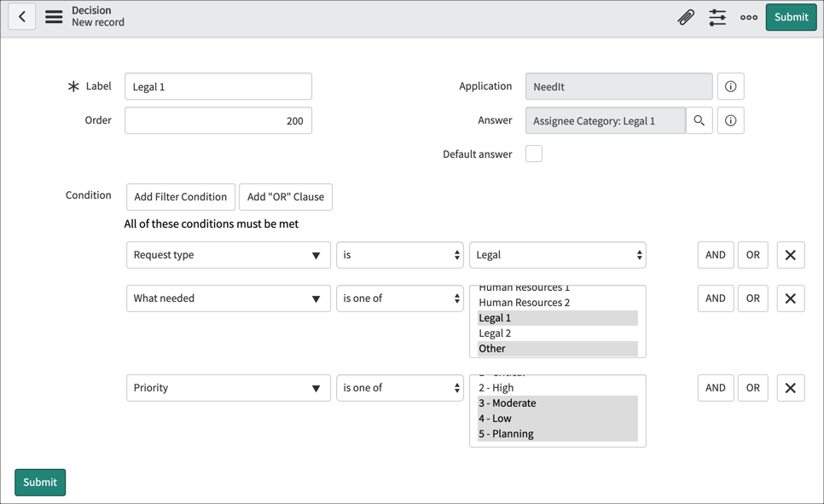The height and width of the screenshot is (504, 824).
Task: Open the form context menu hamburger icon
Action: tap(53, 16)
